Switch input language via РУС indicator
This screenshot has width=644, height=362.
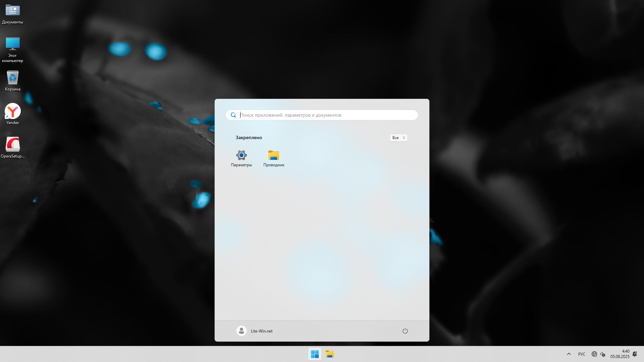pyautogui.click(x=582, y=354)
